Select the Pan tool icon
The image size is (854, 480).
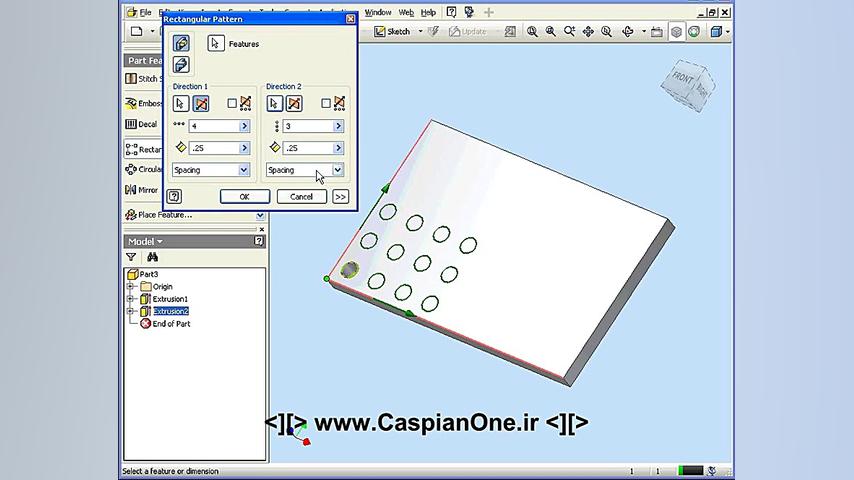(x=588, y=32)
